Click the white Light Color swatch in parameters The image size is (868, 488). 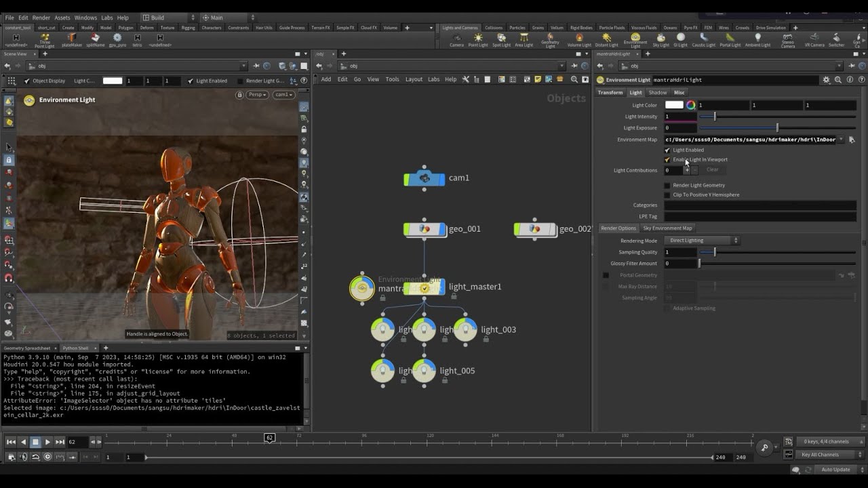tap(674, 105)
